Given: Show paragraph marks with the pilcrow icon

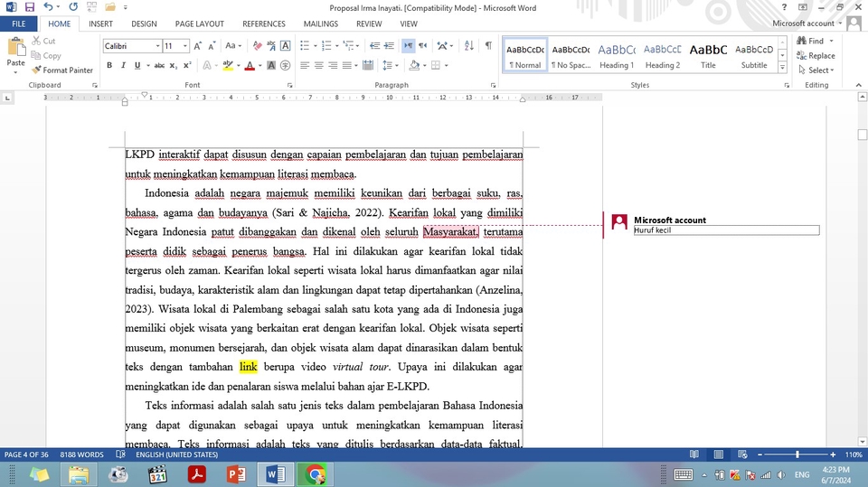Looking at the screenshot, I should (488, 45).
